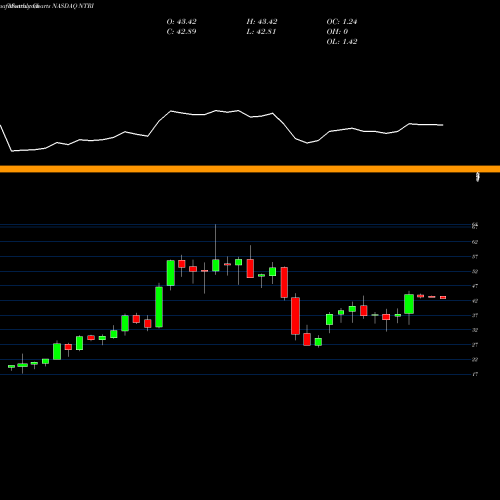This screenshot has height=500, width=500.
Task: Click the 42 price axis label
Action: (475, 301)
